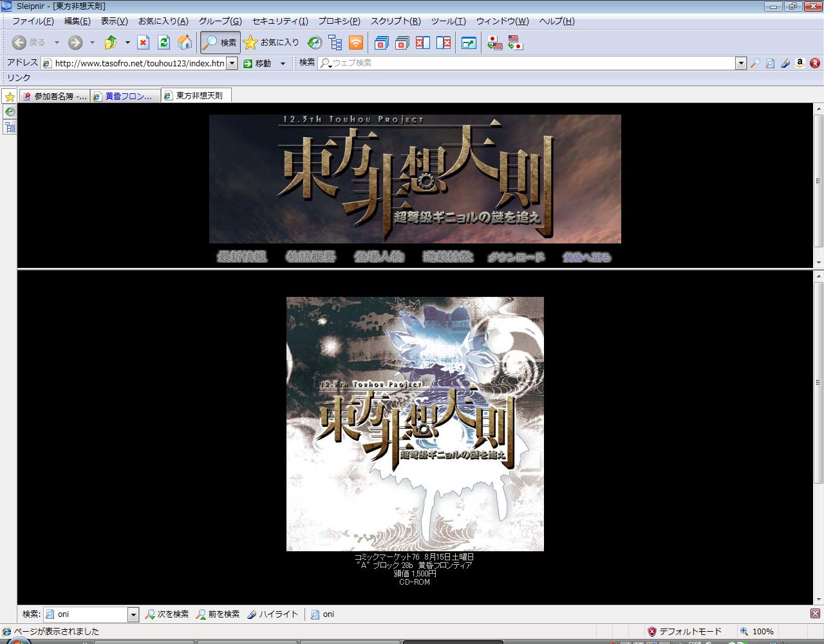Image resolution: width=824 pixels, height=644 pixels.
Task: Switch to the 参加者名簿 tab
Action: (x=55, y=96)
